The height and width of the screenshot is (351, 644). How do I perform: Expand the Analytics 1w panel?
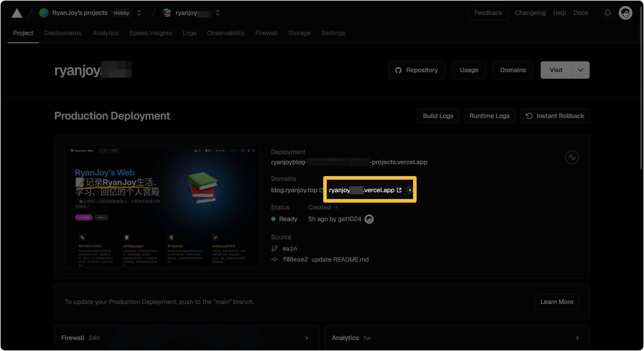577,338
